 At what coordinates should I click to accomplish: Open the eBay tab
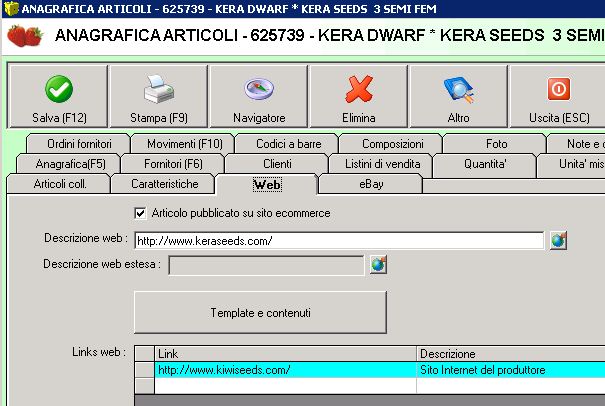click(x=371, y=184)
